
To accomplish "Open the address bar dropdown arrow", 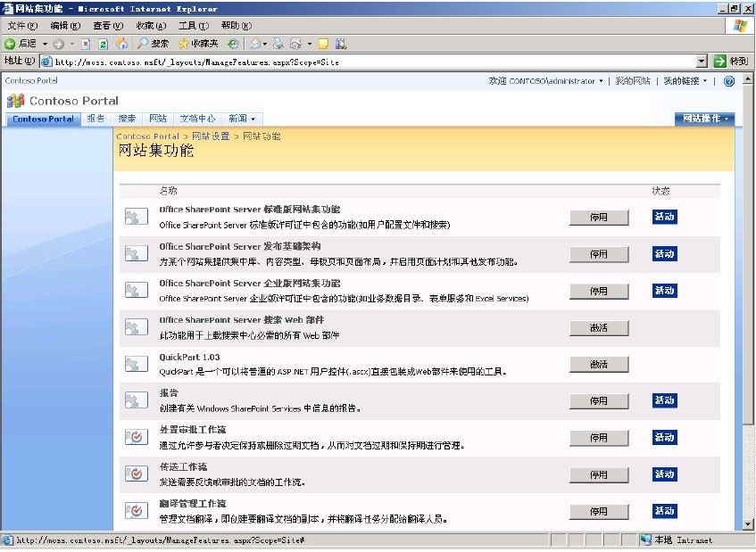I will click(702, 62).
